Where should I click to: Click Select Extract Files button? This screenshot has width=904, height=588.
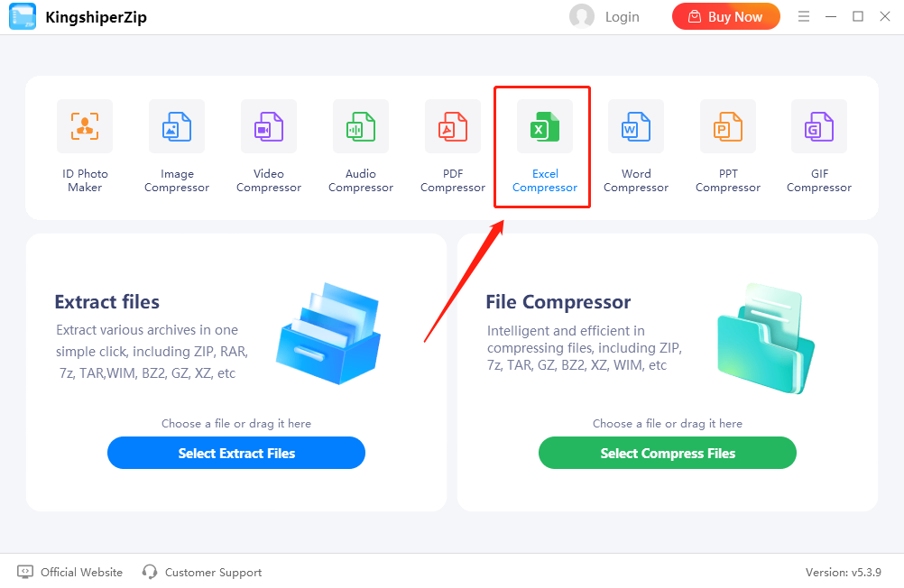click(x=236, y=453)
